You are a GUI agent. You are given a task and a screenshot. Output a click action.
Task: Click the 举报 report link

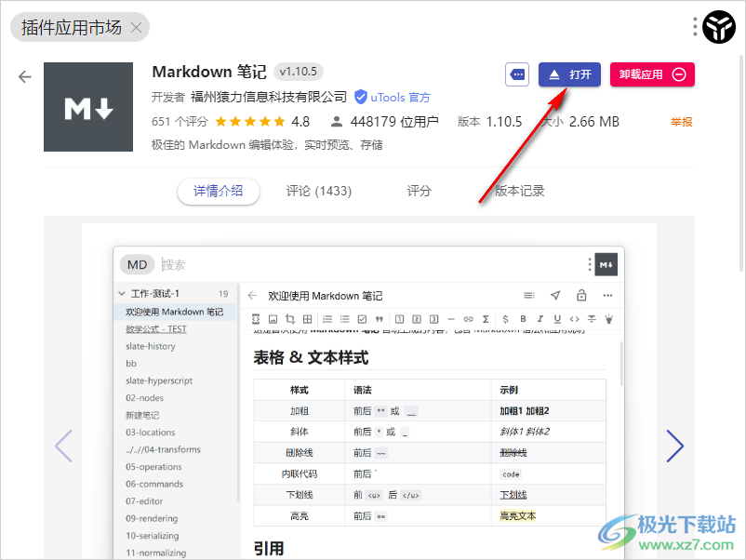(681, 122)
